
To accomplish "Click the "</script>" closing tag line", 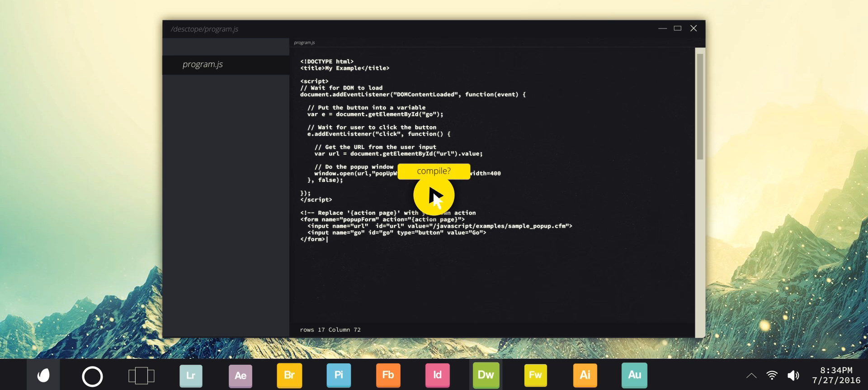I will coord(316,200).
